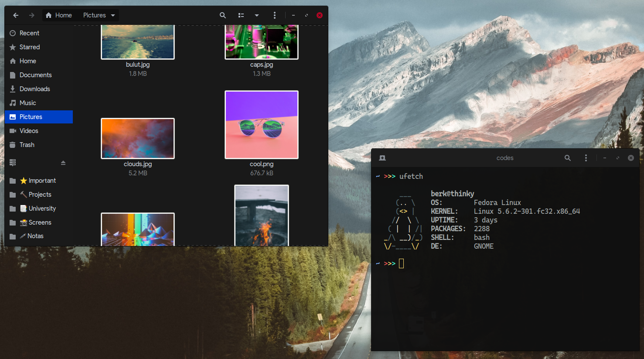Select the clouds.jpg thumbnail
Viewport: 644px width, 359px height.
(138, 138)
